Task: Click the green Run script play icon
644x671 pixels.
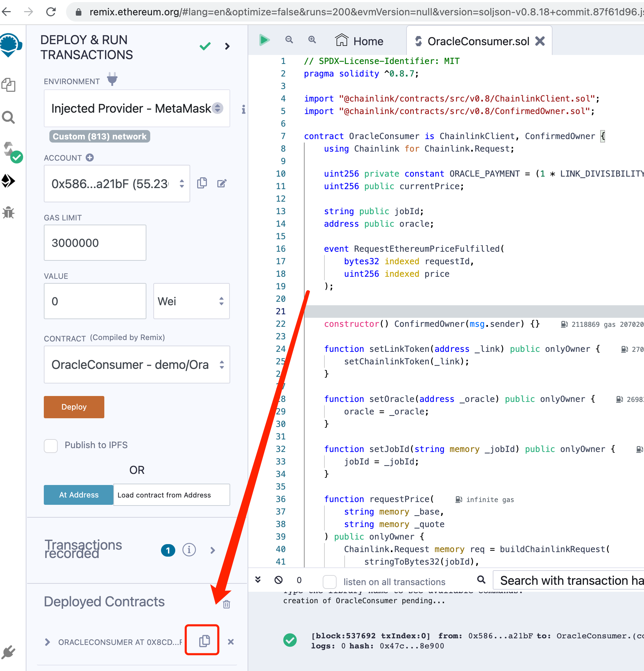Action: click(x=264, y=40)
